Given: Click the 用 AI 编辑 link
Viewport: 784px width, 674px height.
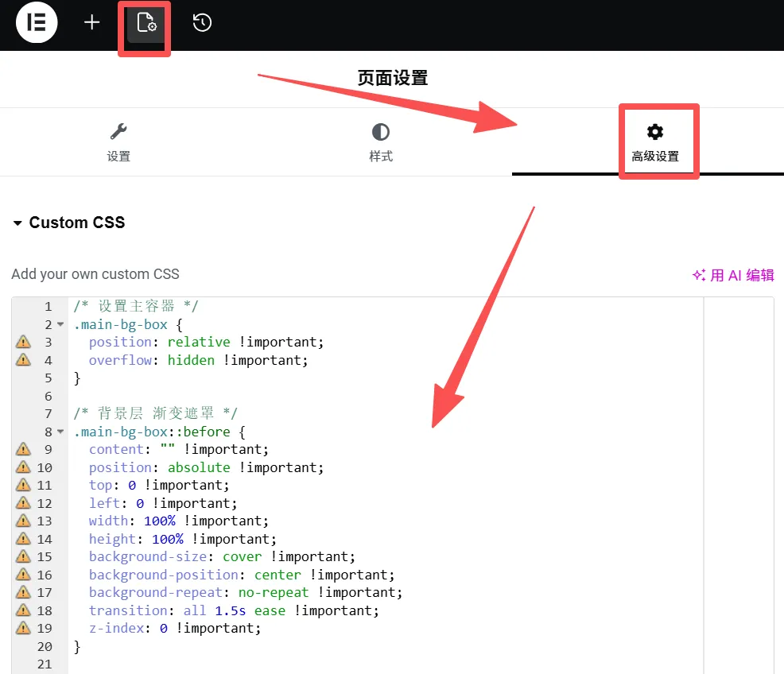Looking at the screenshot, I should click(733, 275).
